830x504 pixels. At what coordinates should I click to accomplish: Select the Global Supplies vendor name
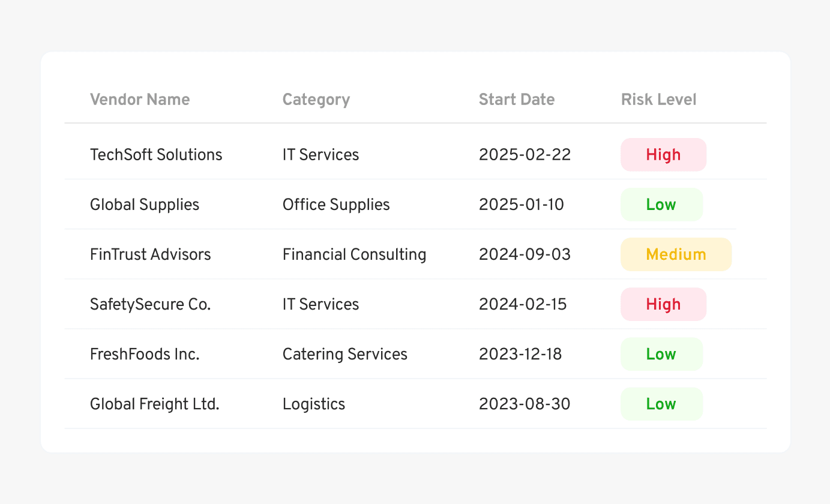pos(145,204)
